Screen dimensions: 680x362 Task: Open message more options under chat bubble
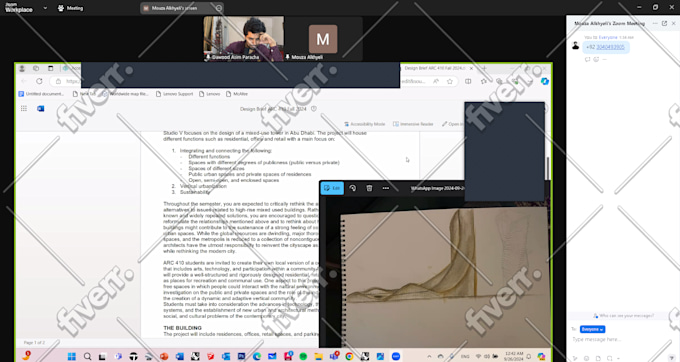tap(605, 59)
